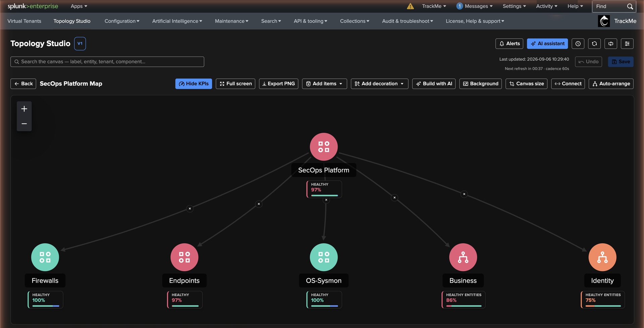The height and width of the screenshot is (328, 644).
Task: Select the Firewalls node circle
Action: (x=45, y=257)
